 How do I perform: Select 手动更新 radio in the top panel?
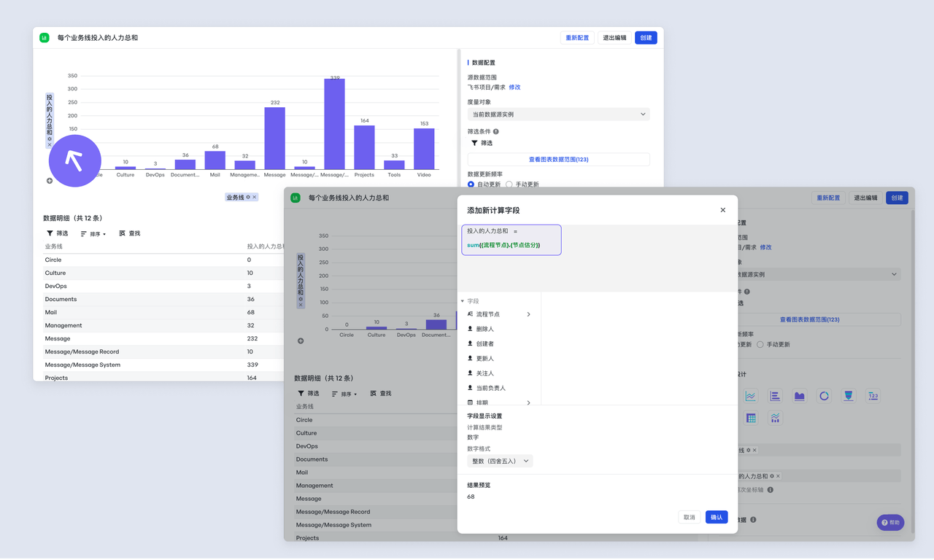tap(509, 184)
